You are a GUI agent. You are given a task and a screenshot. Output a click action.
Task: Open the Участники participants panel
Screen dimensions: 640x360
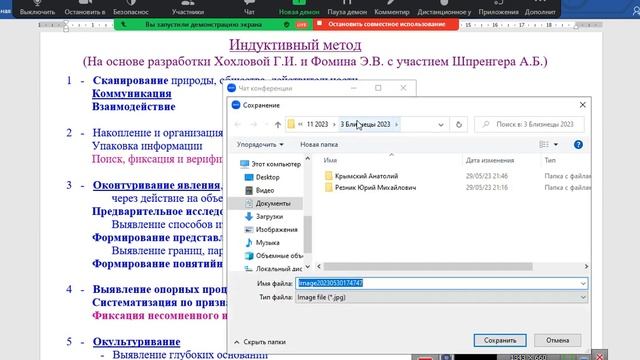point(188,8)
